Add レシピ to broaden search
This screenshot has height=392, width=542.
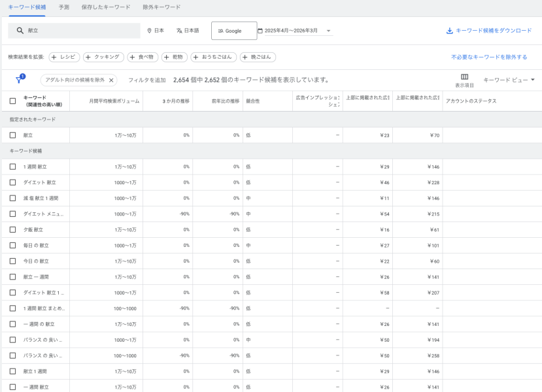(64, 57)
